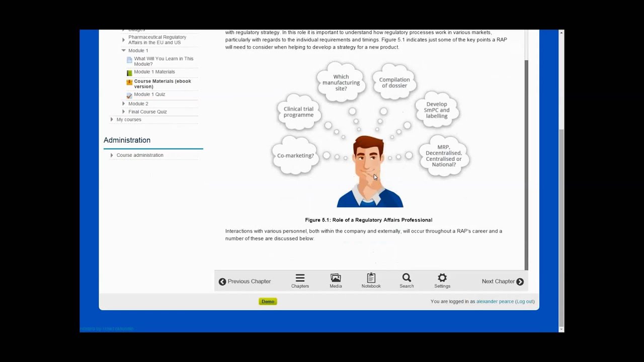The height and width of the screenshot is (362, 644).
Task: Collapse the Module 1 tree node
Action: (123, 50)
